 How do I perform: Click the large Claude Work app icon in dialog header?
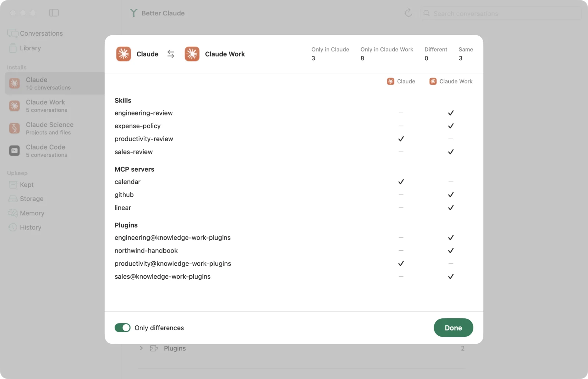[192, 54]
